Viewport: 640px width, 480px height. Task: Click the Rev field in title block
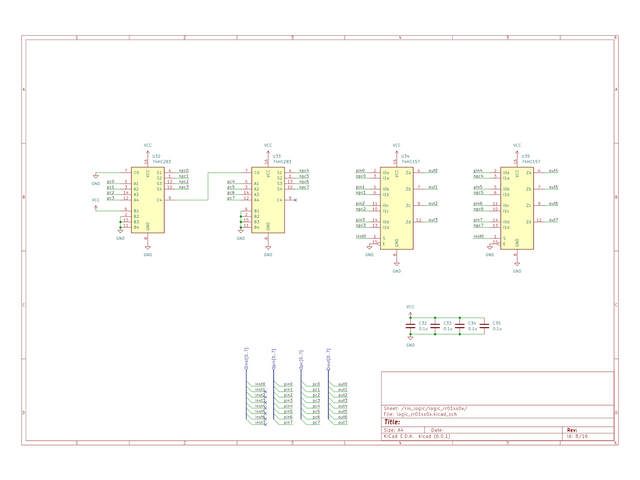(572, 429)
